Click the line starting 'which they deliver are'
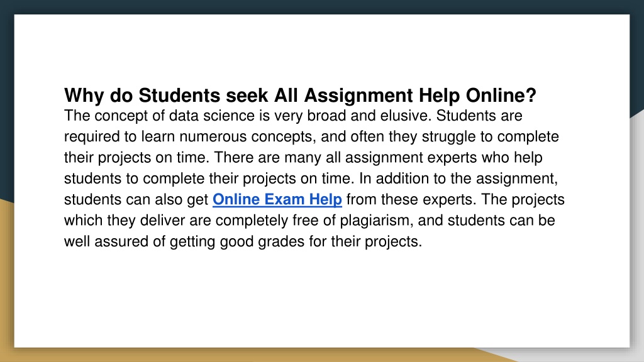 309,221
